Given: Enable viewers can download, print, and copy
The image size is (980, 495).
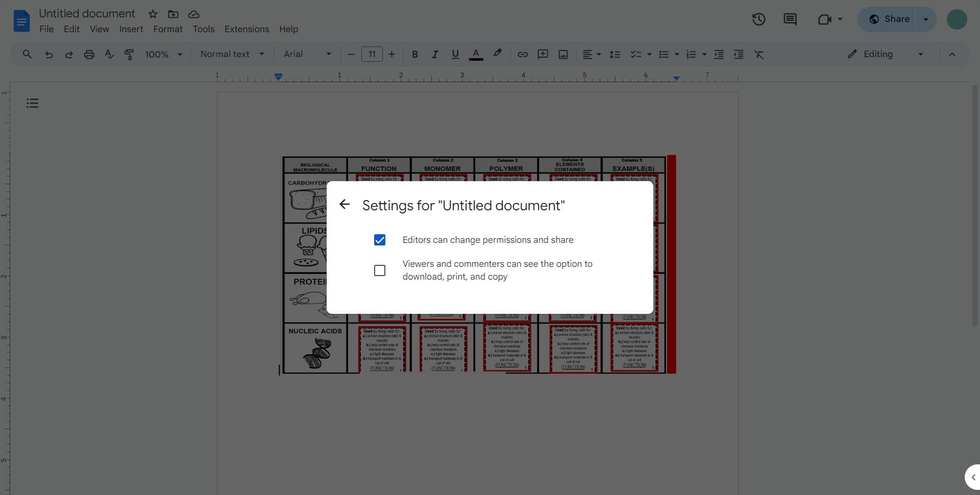Looking at the screenshot, I should point(379,270).
